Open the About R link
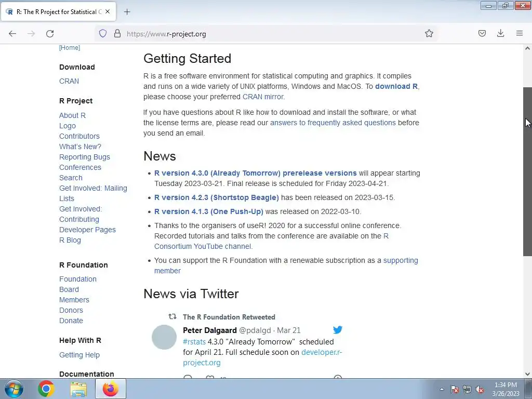The height and width of the screenshot is (399, 532). 72,115
